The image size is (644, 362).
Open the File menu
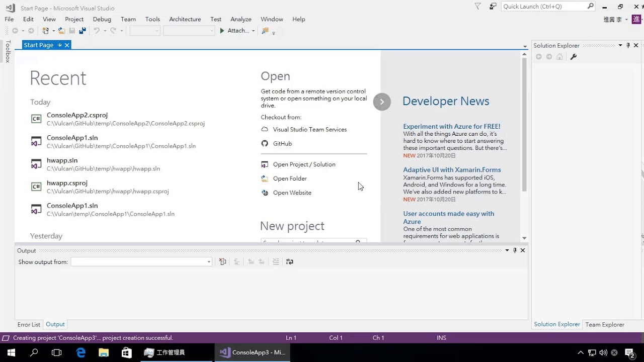coord(9,19)
